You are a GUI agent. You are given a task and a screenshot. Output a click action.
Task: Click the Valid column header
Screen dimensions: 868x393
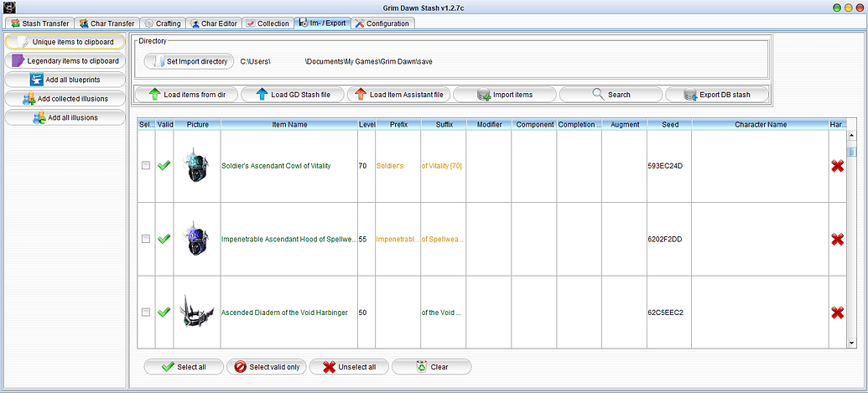[x=165, y=125]
